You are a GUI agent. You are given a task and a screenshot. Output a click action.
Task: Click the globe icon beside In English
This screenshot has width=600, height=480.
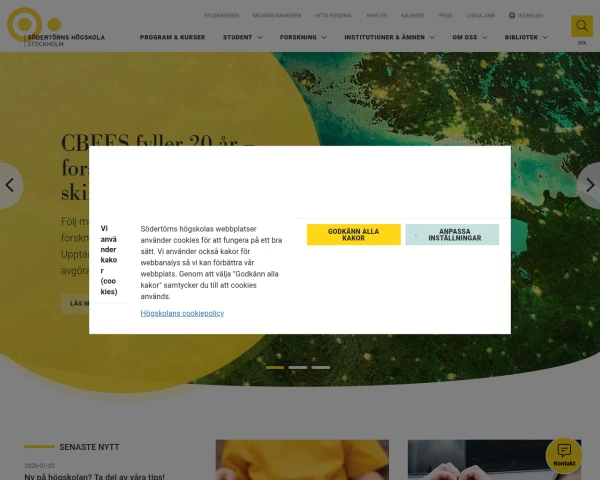(x=512, y=15)
